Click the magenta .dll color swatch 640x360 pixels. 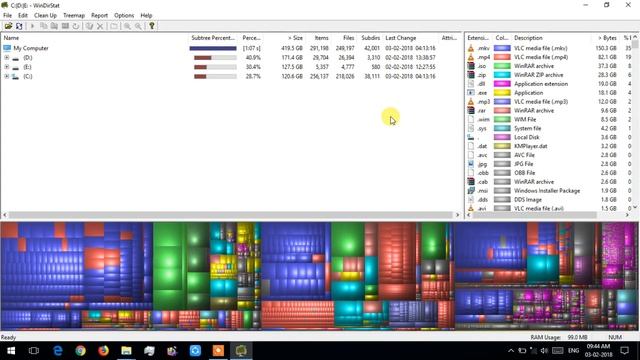coord(502,84)
